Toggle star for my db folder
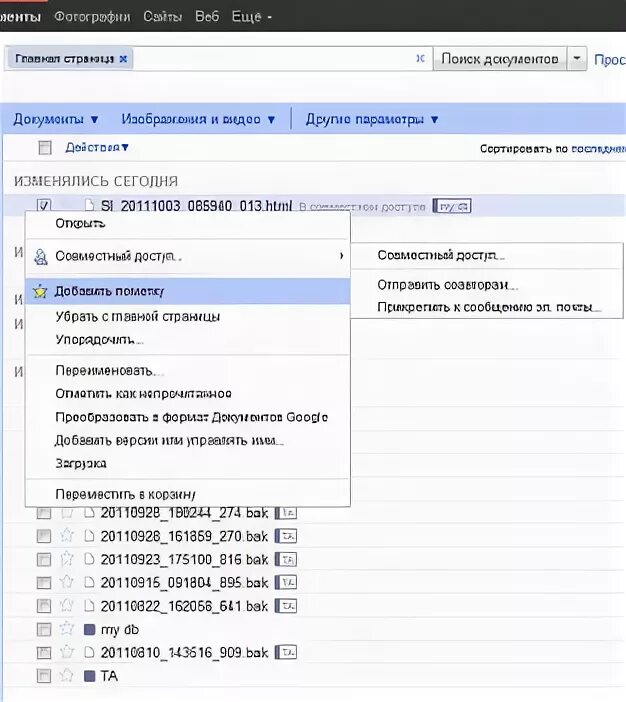The image size is (626, 702). click(67, 629)
